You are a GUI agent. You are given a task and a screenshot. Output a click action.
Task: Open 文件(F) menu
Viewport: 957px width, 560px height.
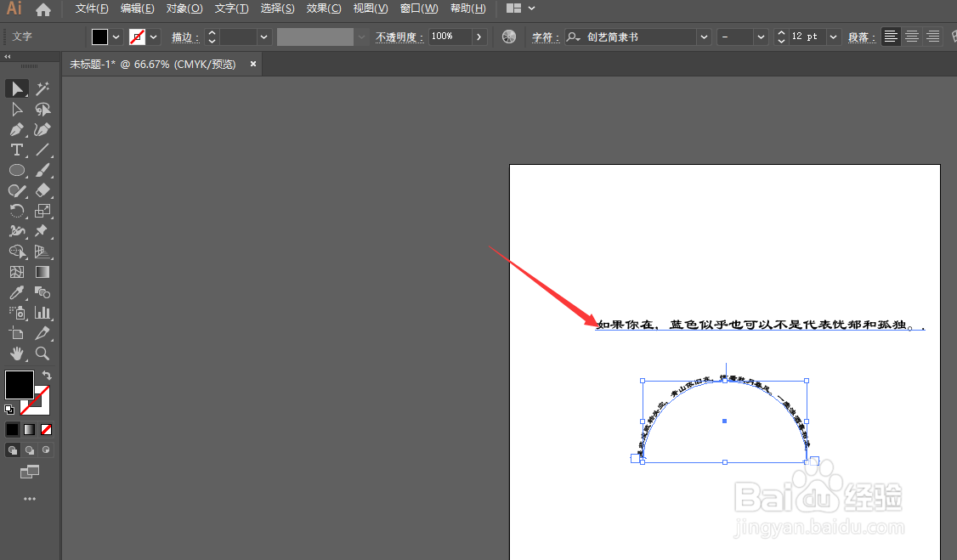92,8
